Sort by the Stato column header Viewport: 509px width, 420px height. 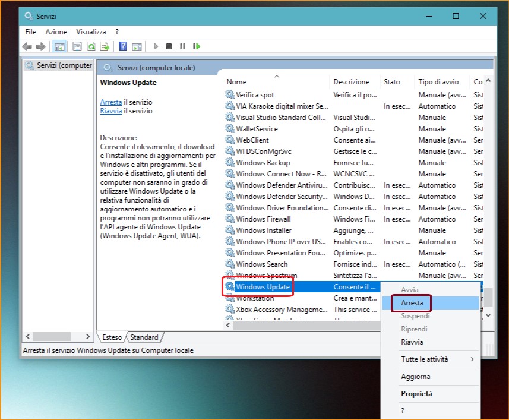pos(397,82)
